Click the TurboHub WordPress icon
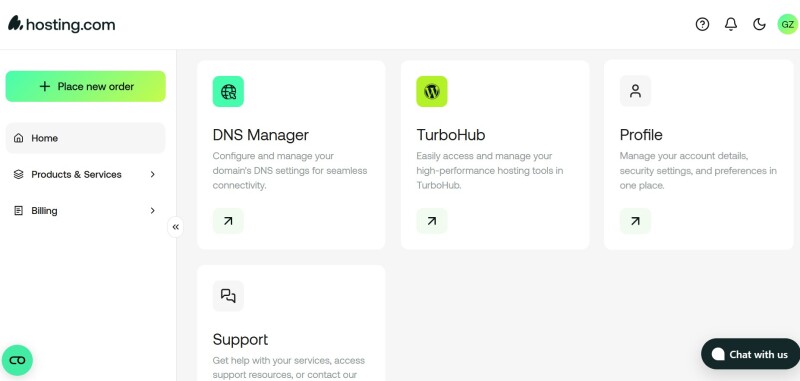Screen dimensions: 800x381 (x=432, y=91)
